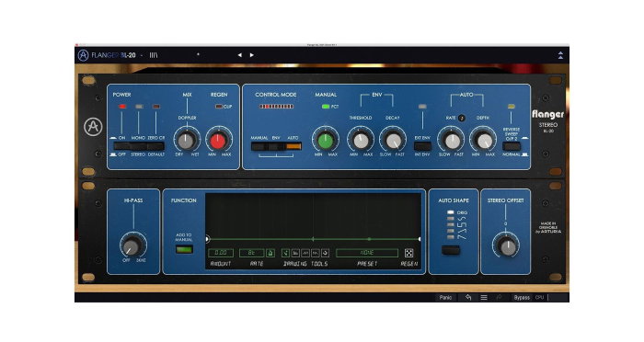Viewport: 644px width, 342px height.
Task: Toggle the Power On/Off switch
Action: point(122,146)
